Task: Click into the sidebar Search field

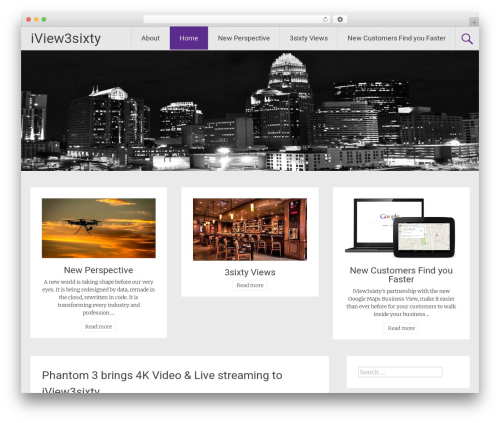Action: pos(400,372)
